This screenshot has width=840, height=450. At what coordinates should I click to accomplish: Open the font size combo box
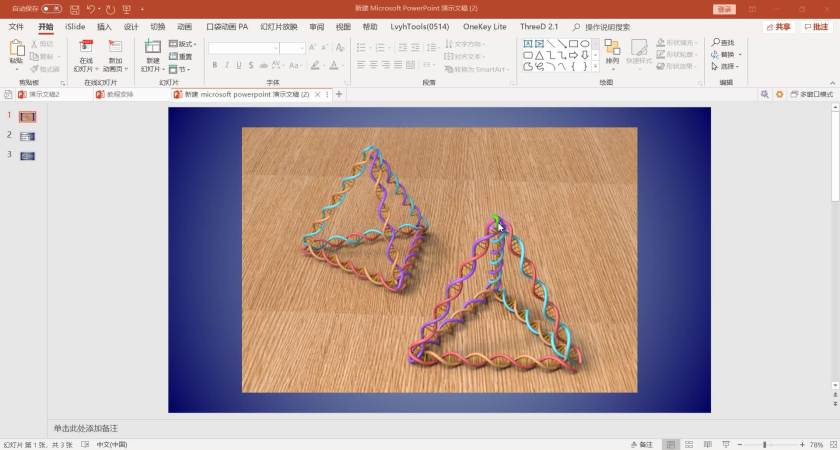tap(292, 48)
